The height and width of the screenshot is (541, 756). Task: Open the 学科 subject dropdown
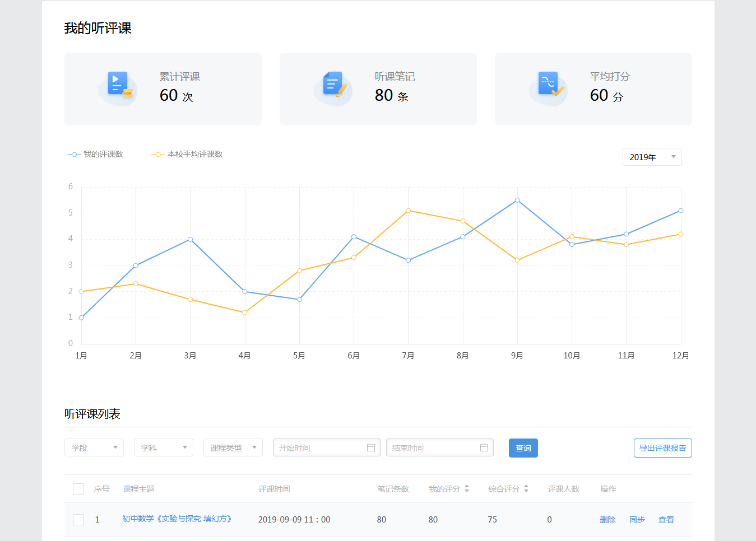click(x=164, y=447)
